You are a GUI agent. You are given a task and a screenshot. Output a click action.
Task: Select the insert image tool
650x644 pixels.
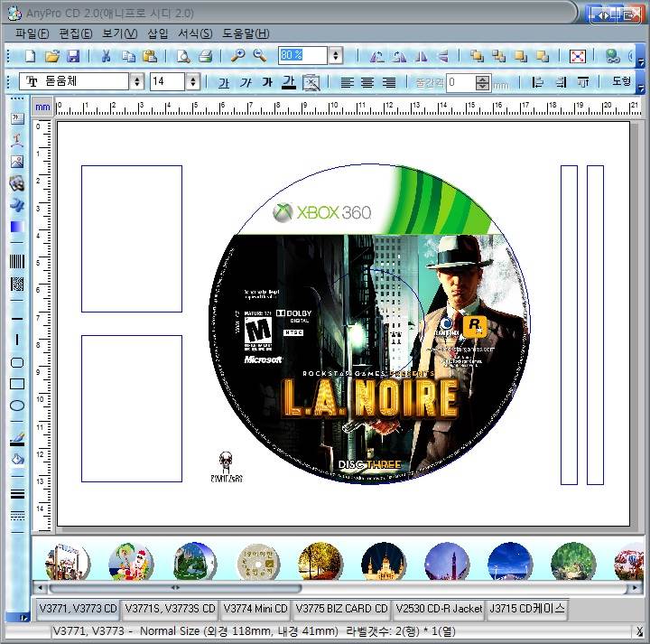(x=17, y=162)
